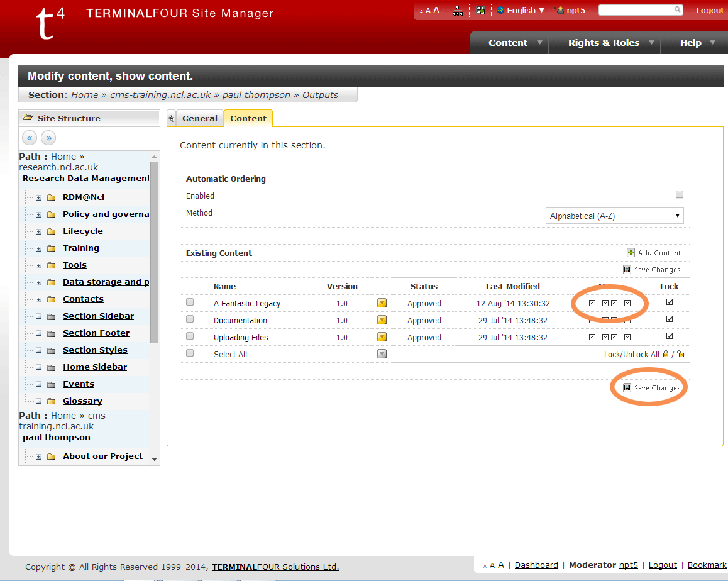
Task: Expand the Lifecycle folder in site tree
Action: coord(38,231)
